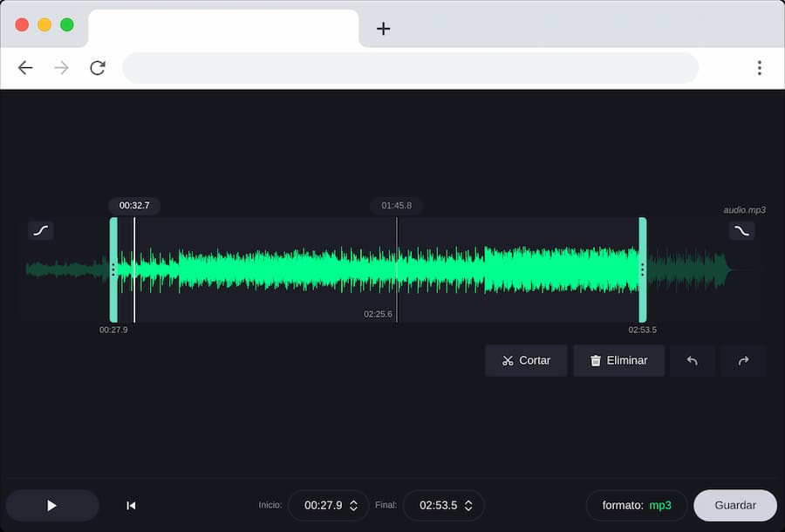Click the right selection handle
Screen dimensions: 785x532
(642, 269)
